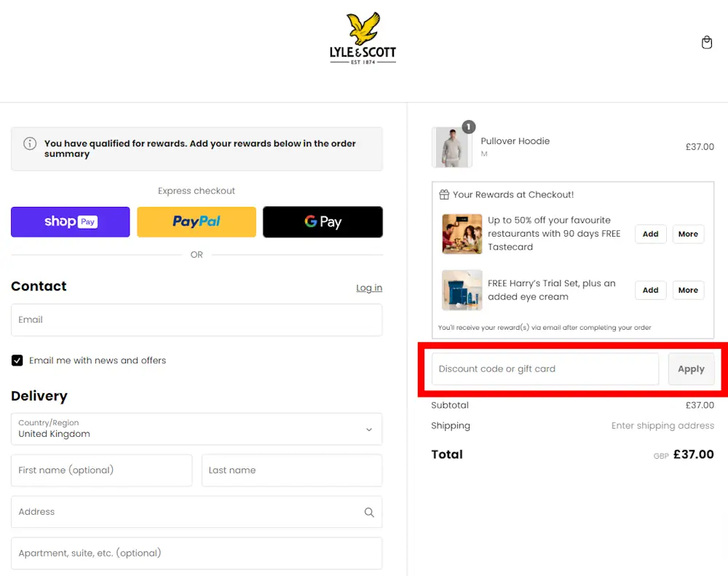Click the Tastecard restaurant reward image

(462, 234)
